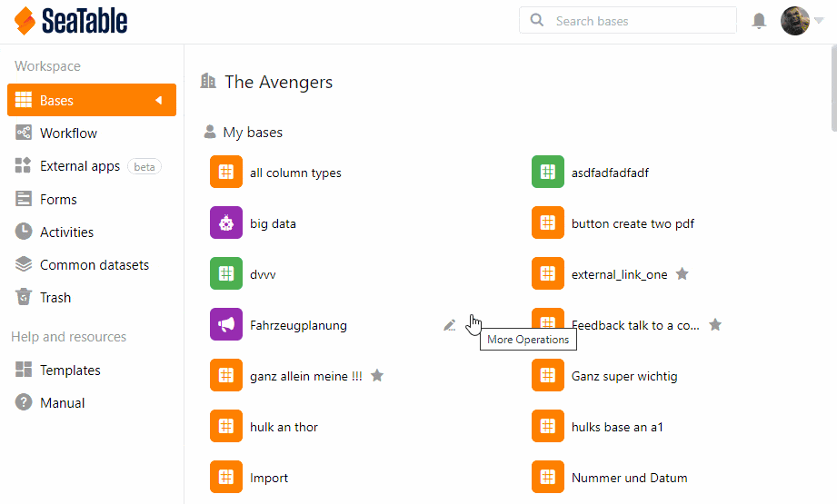Toggle favorite star on Feedback talk base
The height and width of the screenshot is (504, 837).
715,325
